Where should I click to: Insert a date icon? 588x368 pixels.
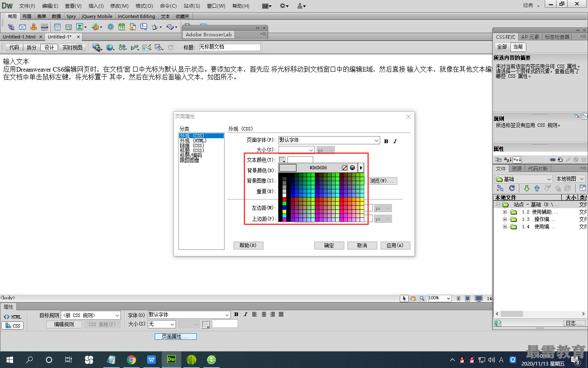[x=122, y=27]
